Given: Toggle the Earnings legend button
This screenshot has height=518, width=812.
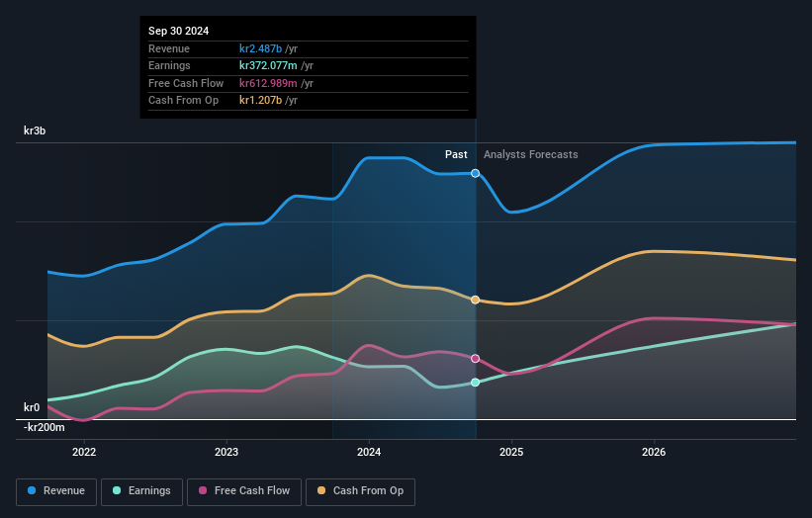Looking at the screenshot, I should [141, 491].
